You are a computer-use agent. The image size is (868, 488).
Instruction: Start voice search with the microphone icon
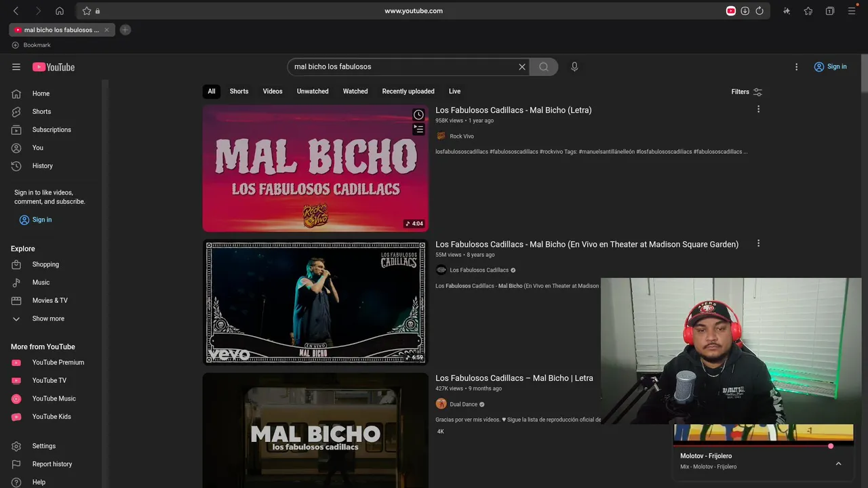click(x=574, y=67)
